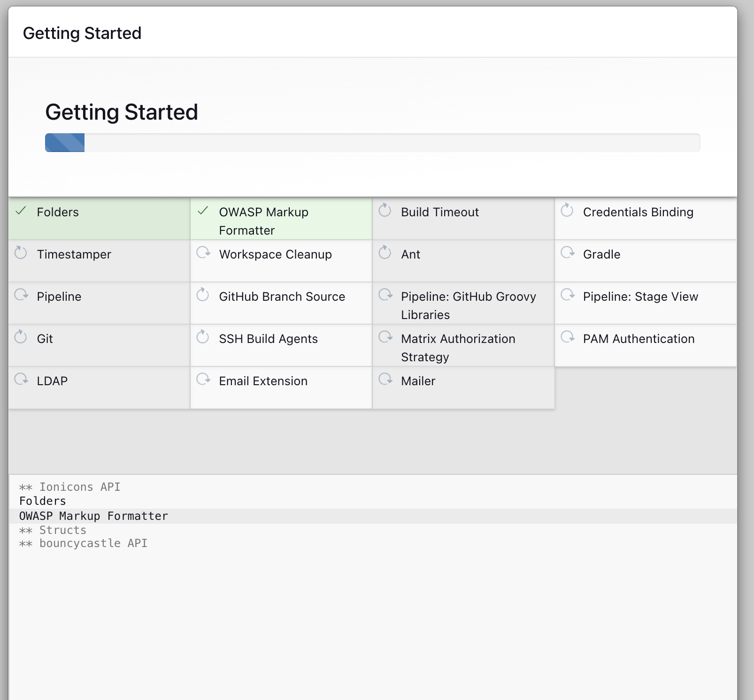Click the checkmark icon beside OWASP Markup Formatter
The height and width of the screenshot is (700, 754).
[x=203, y=211]
